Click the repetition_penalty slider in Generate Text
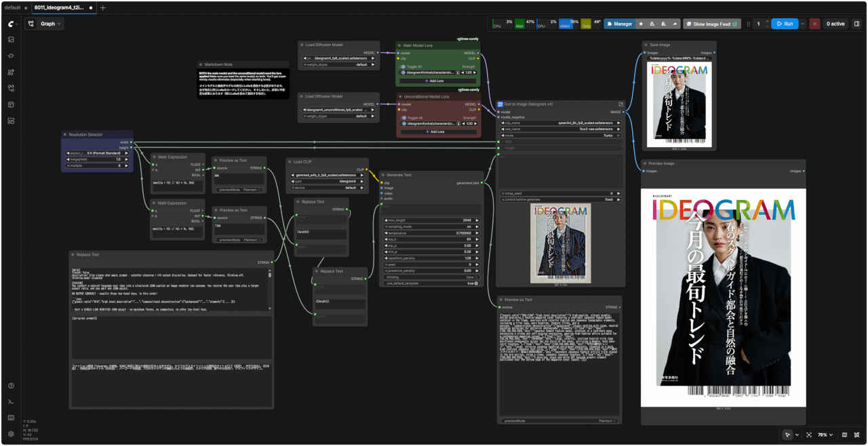Image resolution: width=868 pixels, height=446 pixels. pyautogui.click(x=432, y=258)
